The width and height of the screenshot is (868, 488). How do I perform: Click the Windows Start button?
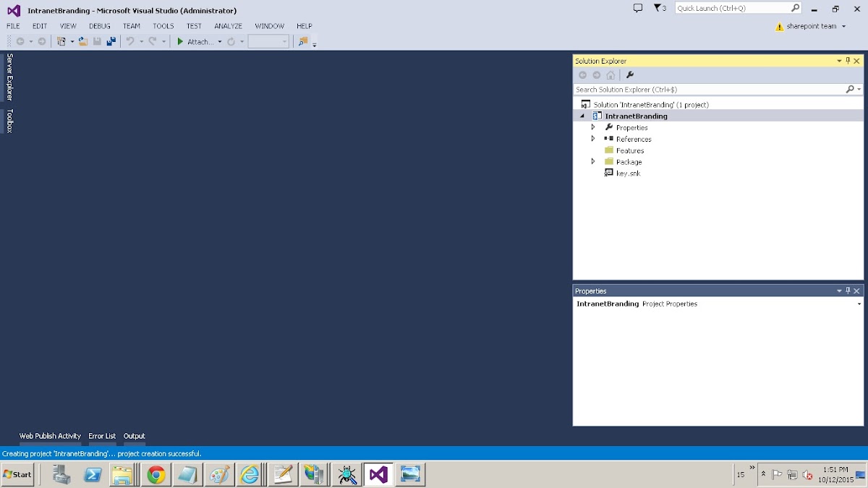click(x=17, y=474)
